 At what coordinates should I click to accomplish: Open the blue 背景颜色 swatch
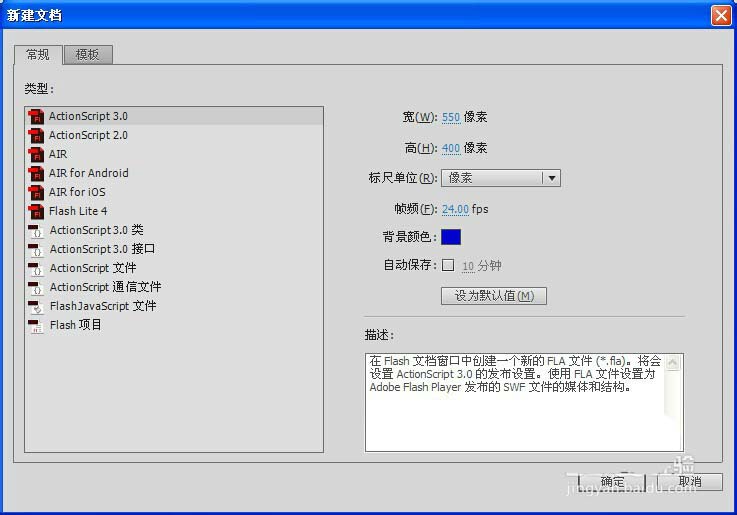coord(451,237)
